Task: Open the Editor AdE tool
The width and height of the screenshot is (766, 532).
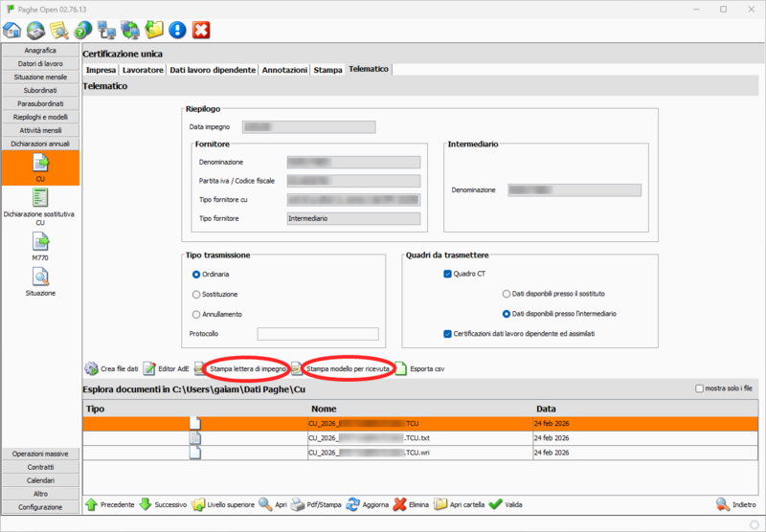Action: pyautogui.click(x=150, y=368)
